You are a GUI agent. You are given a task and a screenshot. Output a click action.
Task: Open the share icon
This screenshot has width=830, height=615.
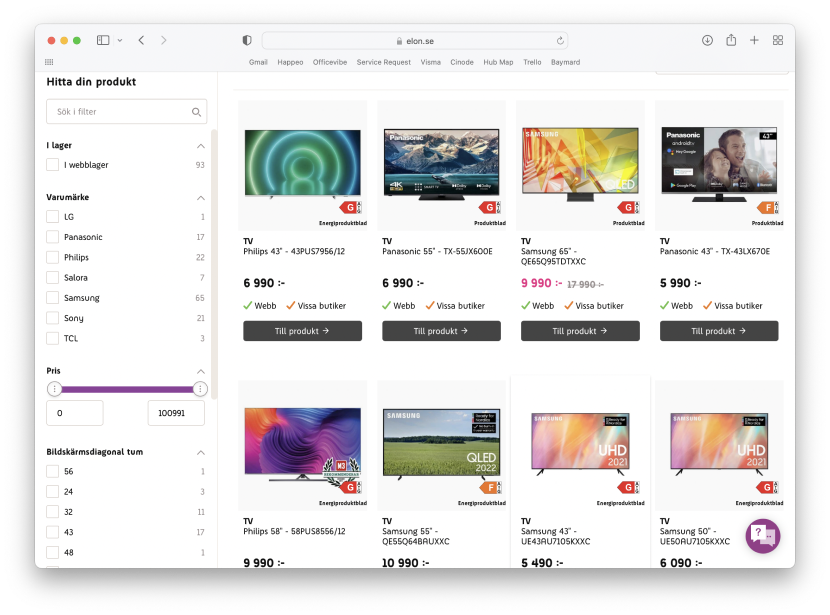[x=731, y=40]
